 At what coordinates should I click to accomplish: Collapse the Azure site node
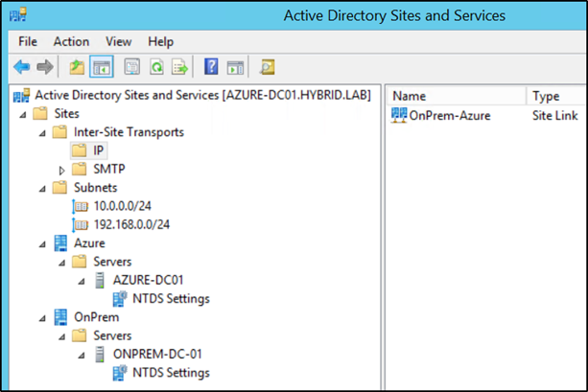click(42, 244)
